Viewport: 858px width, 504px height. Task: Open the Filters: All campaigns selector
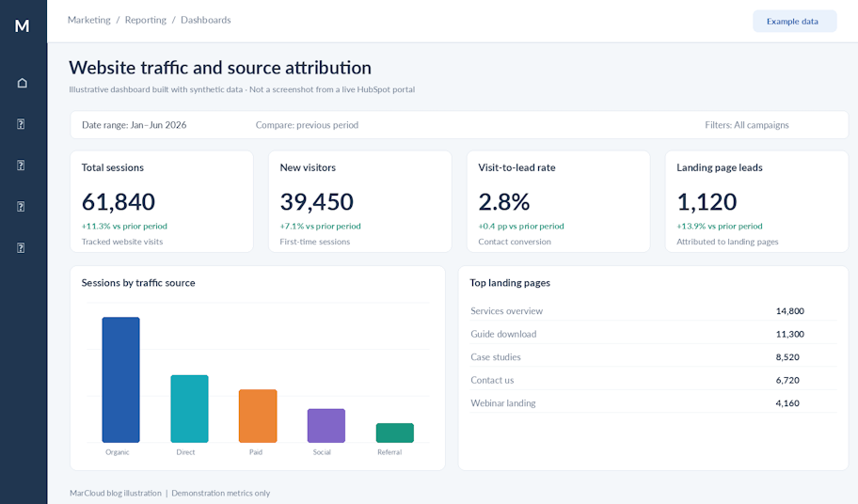[747, 125]
